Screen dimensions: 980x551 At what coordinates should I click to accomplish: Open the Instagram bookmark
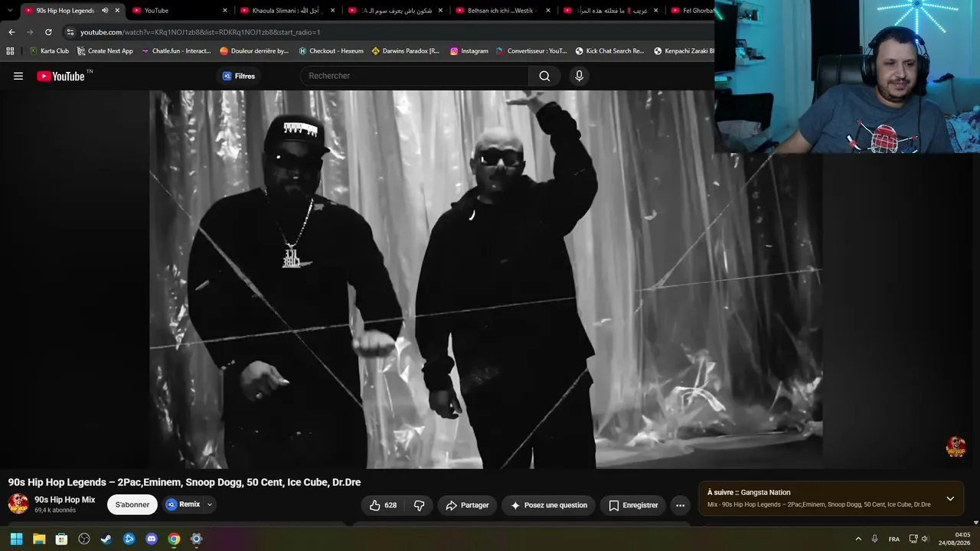click(469, 51)
